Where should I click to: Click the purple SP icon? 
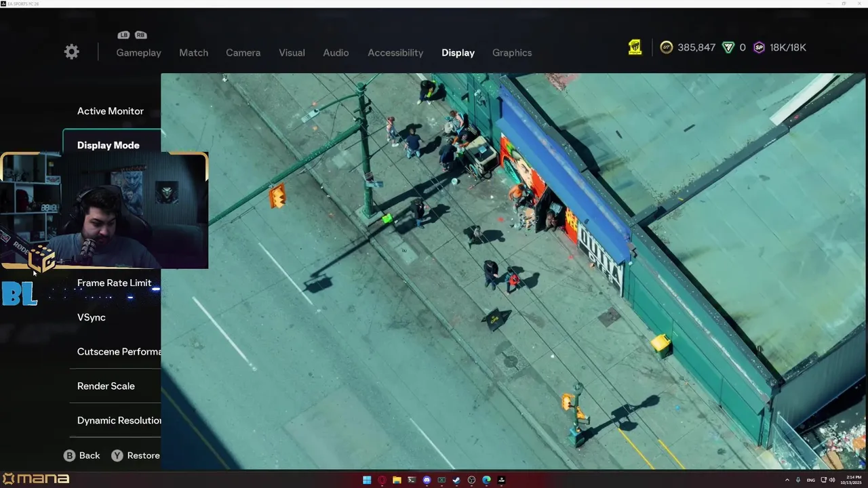(759, 47)
